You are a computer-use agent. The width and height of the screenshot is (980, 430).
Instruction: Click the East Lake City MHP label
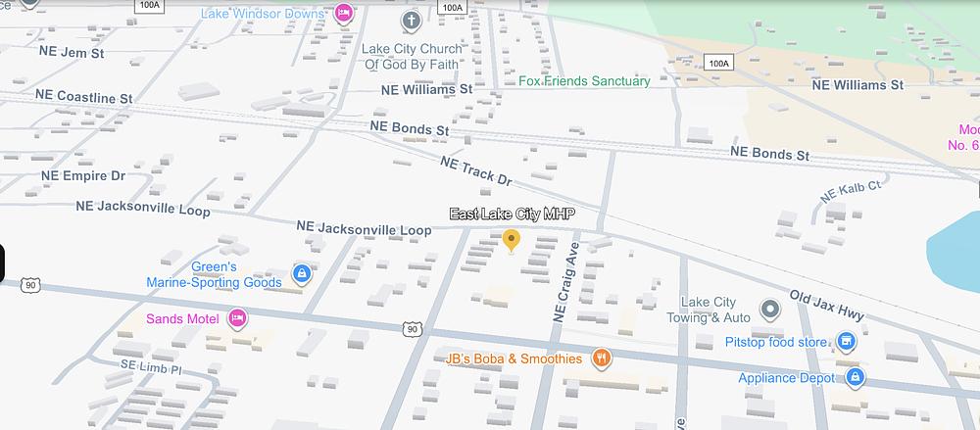[x=513, y=215]
